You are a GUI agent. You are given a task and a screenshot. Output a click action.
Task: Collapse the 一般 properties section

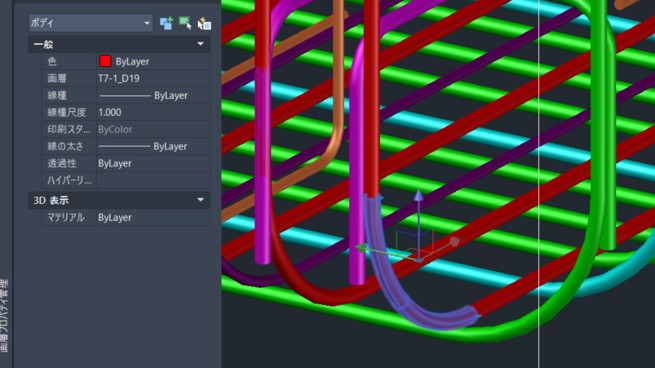click(201, 44)
